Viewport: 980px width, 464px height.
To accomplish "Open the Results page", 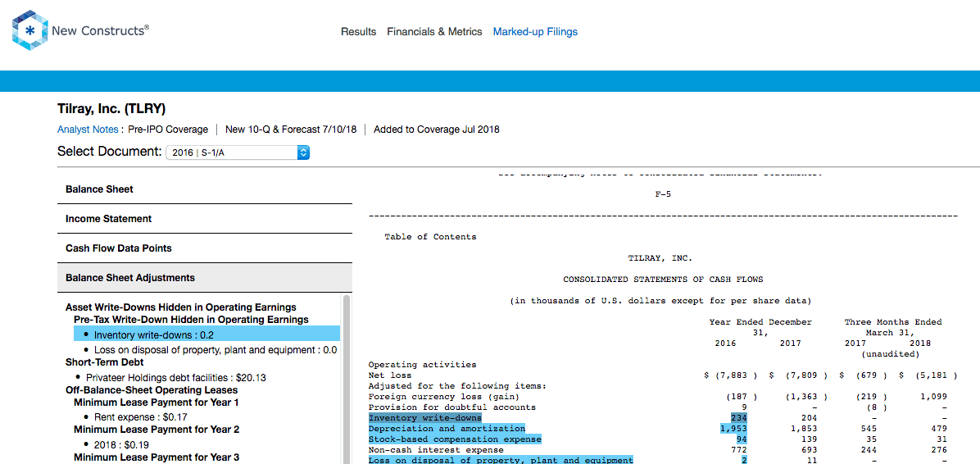I will [358, 31].
